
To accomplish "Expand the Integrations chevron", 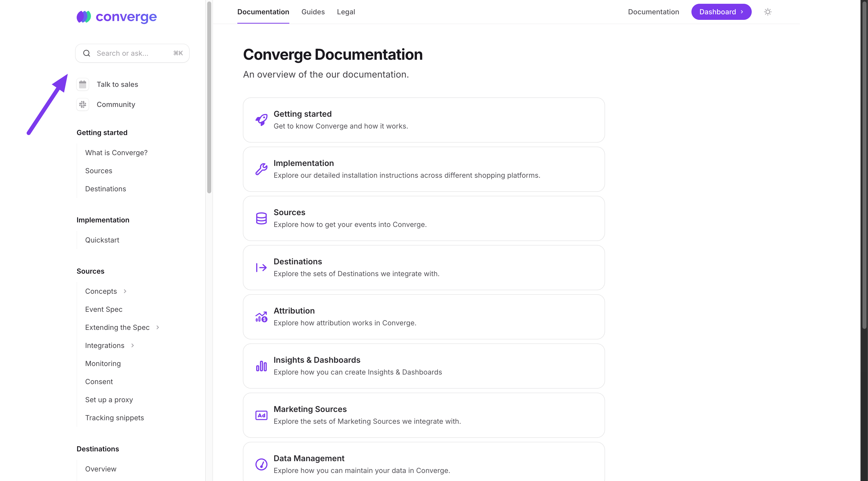I will (132, 346).
